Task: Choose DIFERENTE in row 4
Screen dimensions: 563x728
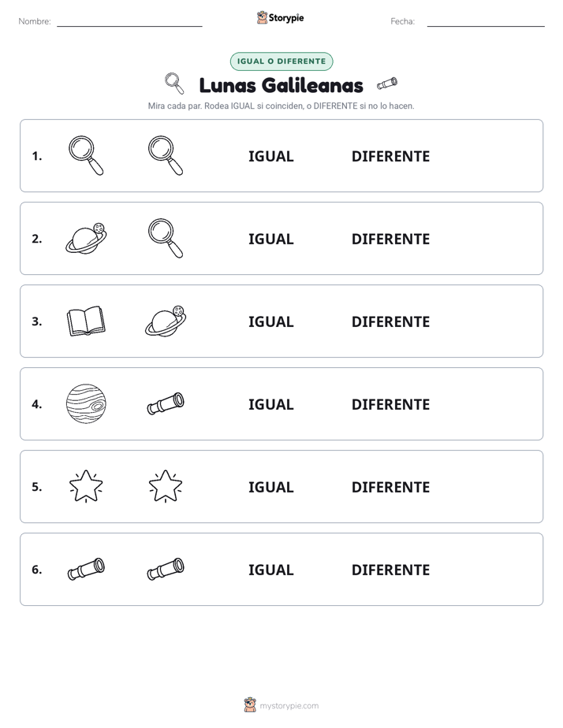Action: tap(390, 404)
